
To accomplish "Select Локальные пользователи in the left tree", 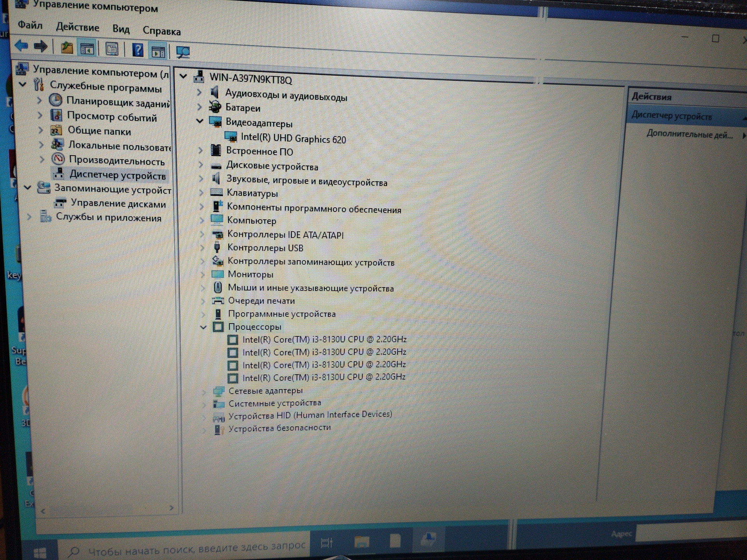I will [x=120, y=146].
